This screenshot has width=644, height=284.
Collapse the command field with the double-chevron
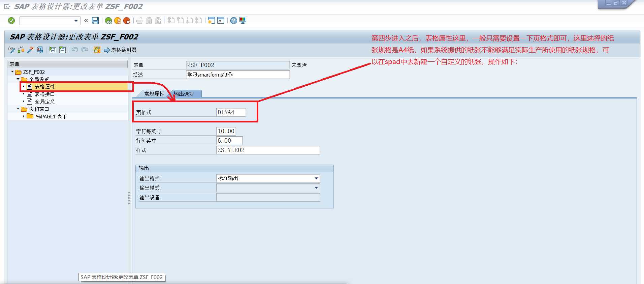(86, 21)
